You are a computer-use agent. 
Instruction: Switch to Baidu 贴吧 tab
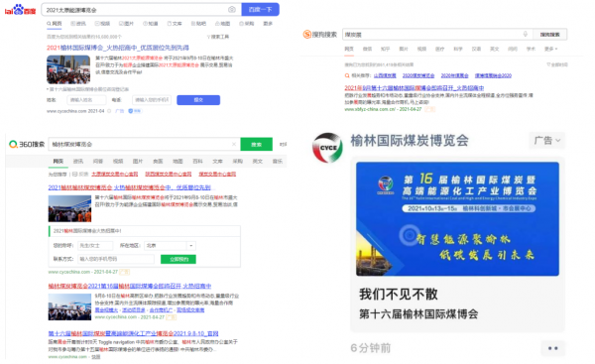tap(198, 24)
